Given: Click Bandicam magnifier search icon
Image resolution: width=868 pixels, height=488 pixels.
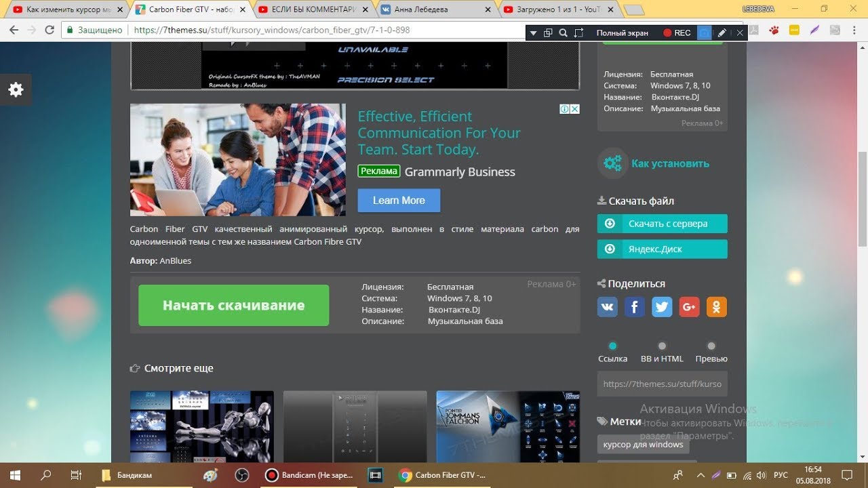Looking at the screenshot, I should (563, 33).
